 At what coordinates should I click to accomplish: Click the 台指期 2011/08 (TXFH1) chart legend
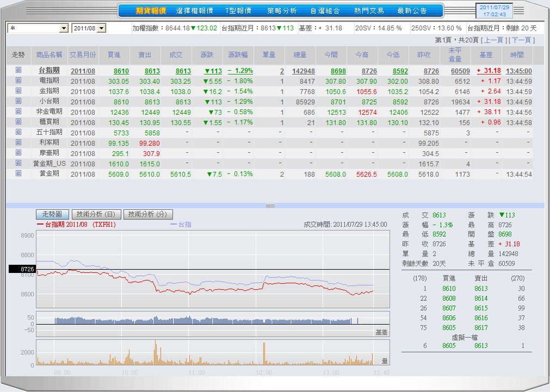(77, 225)
